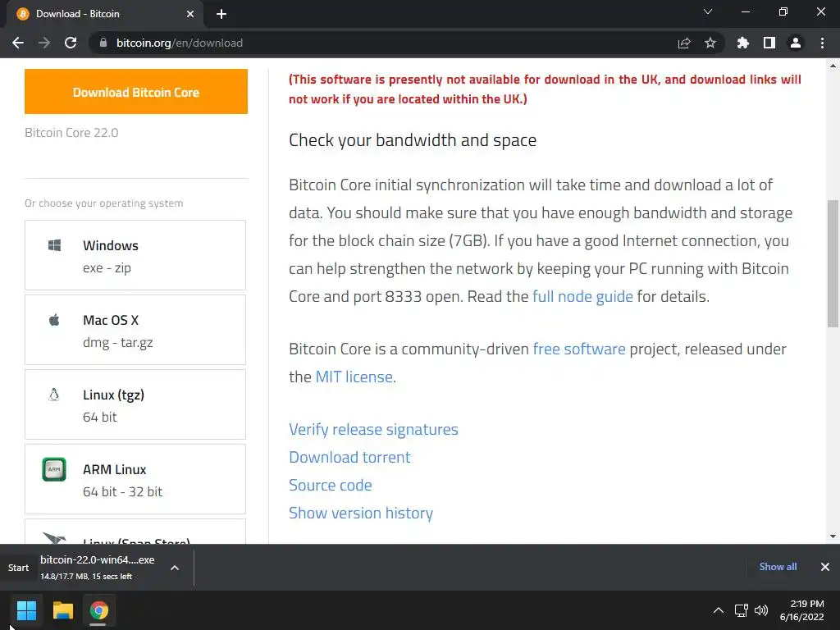Open network status tray icon
This screenshot has width=840, height=630.
pos(742,610)
